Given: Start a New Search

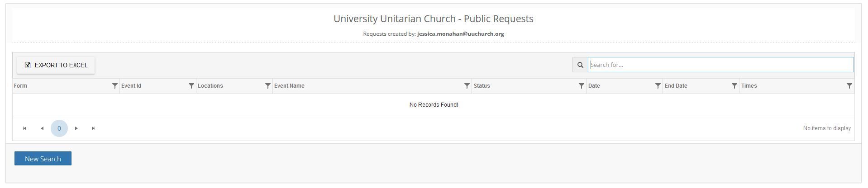Looking at the screenshot, I should [x=43, y=159].
